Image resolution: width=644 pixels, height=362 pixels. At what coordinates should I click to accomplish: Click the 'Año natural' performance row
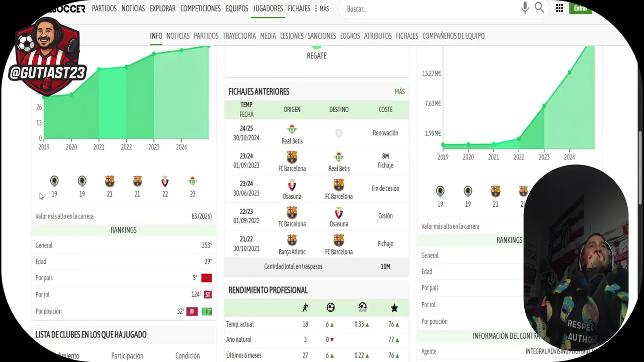pos(316,339)
